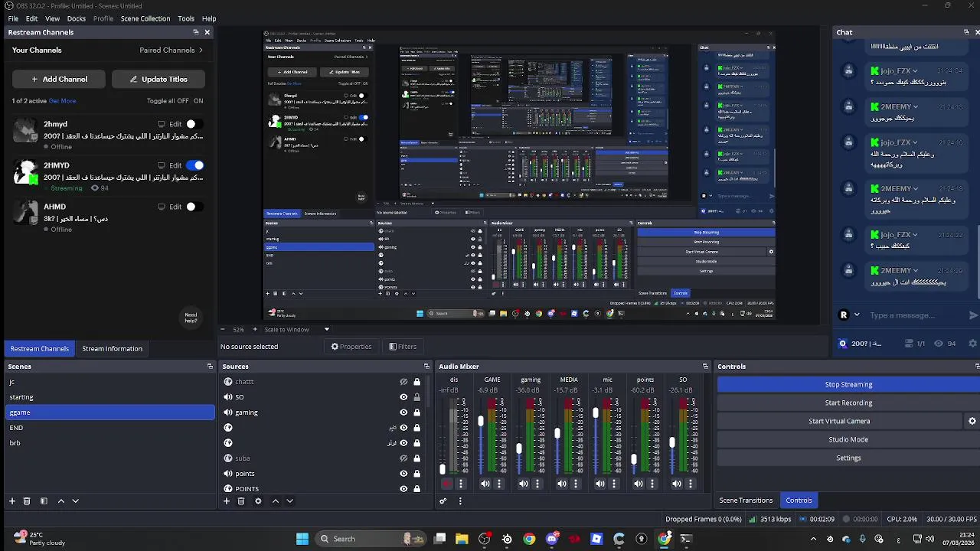The height and width of the screenshot is (551, 980).
Task: Hide the gaming source
Action: (x=403, y=412)
